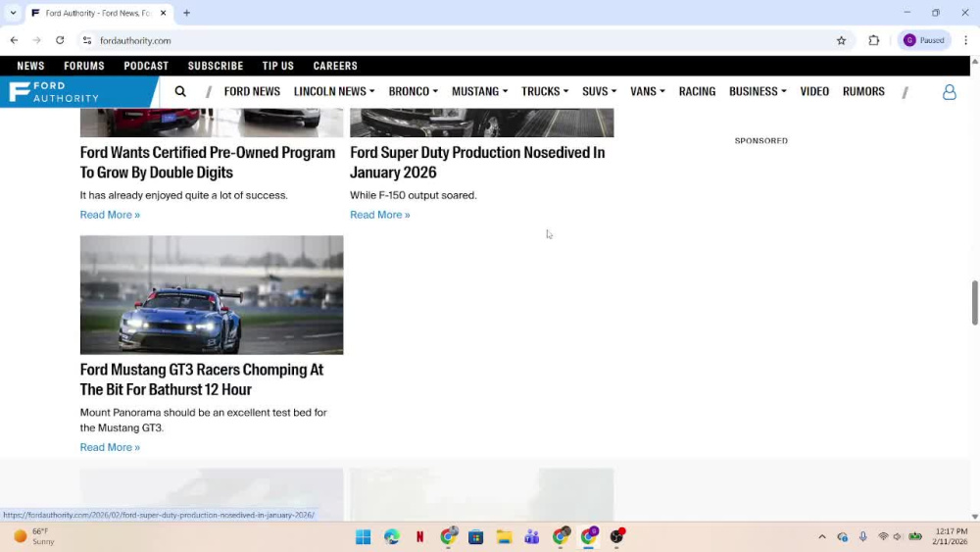Click the battery tray icon
980x552 pixels.
coord(915,536)
